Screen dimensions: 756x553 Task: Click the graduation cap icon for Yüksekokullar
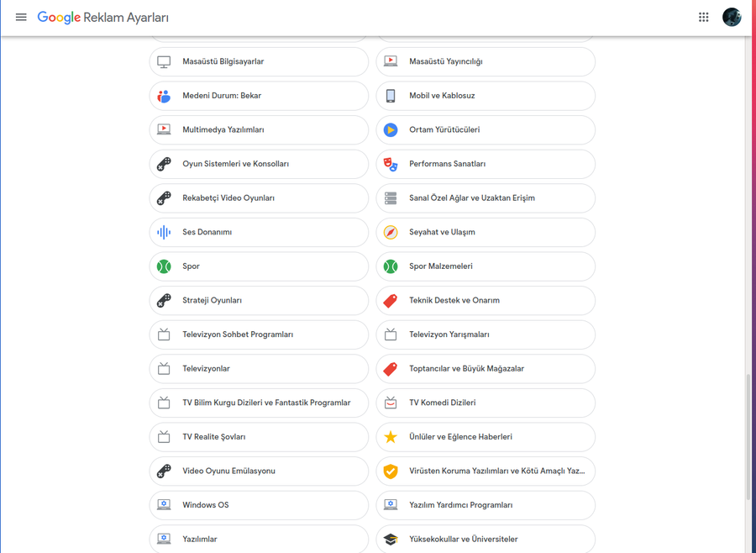point(391,540)
